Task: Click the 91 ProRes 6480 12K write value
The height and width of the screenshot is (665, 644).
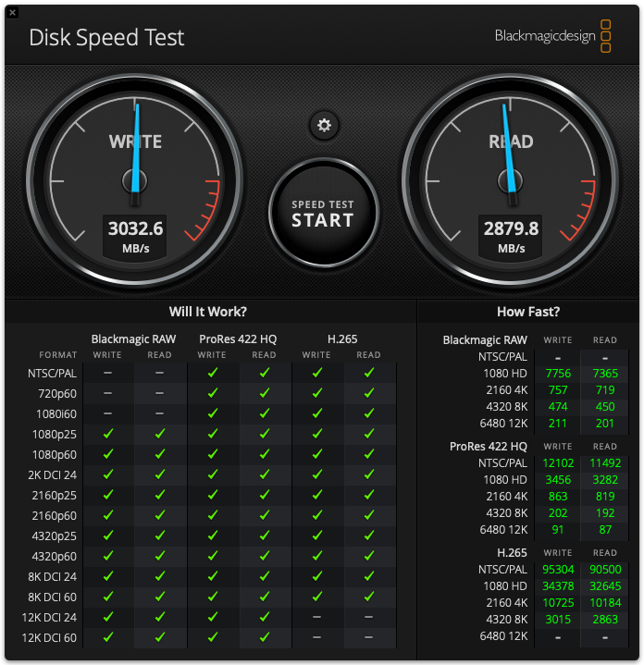Action: [558, 530]
